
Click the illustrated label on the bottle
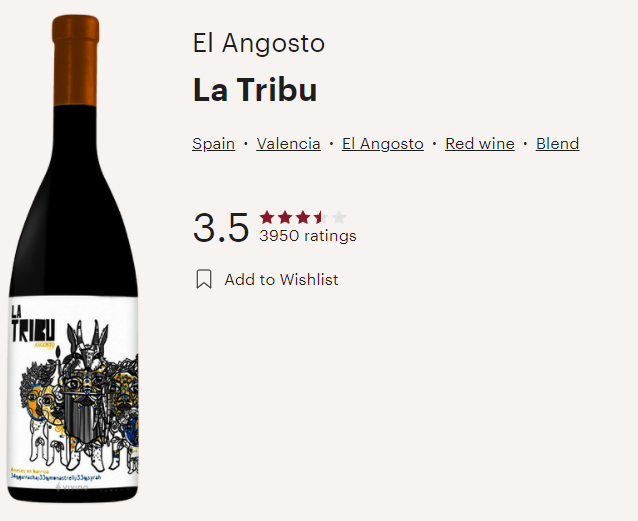(x=73, y=393)
